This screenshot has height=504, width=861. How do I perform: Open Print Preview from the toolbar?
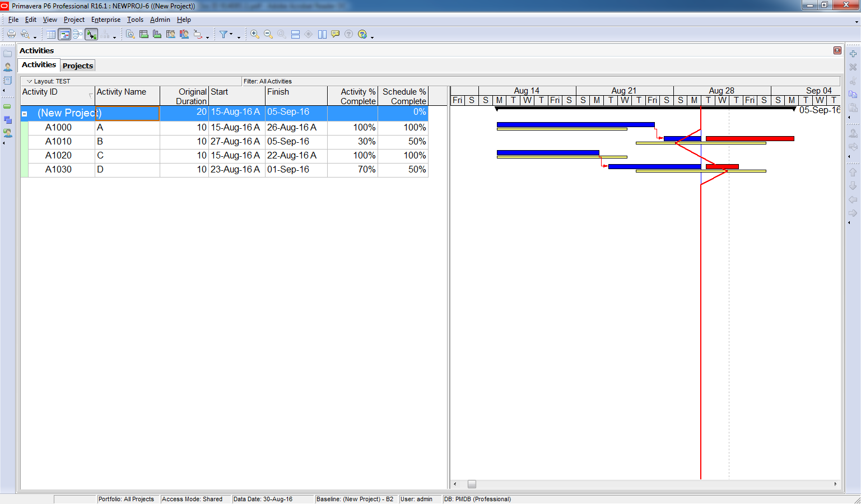[x=25, y=34]
